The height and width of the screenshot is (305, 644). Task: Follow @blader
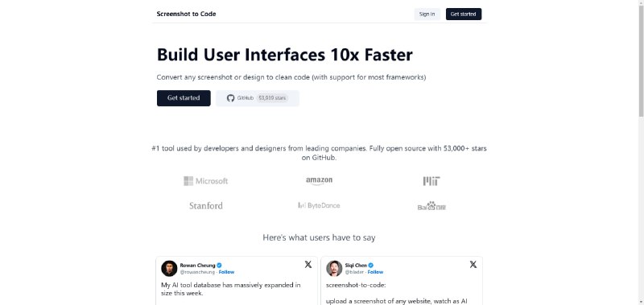(x=375, y=272)
